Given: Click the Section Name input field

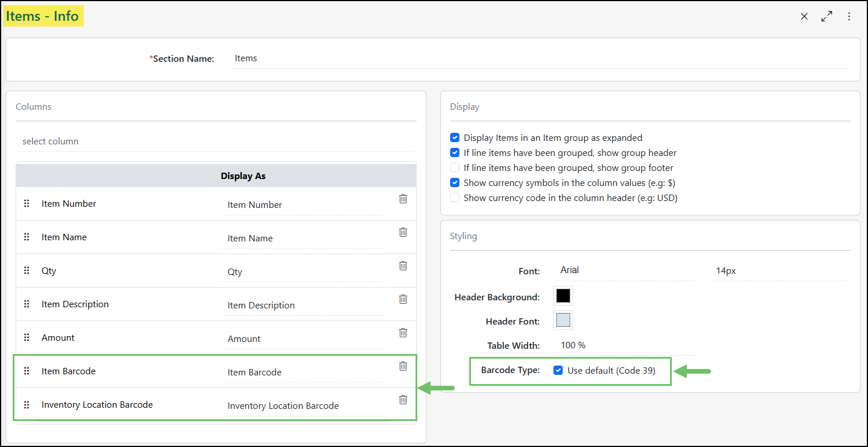Looking at the screenshot, I should (x=538, y=59).
